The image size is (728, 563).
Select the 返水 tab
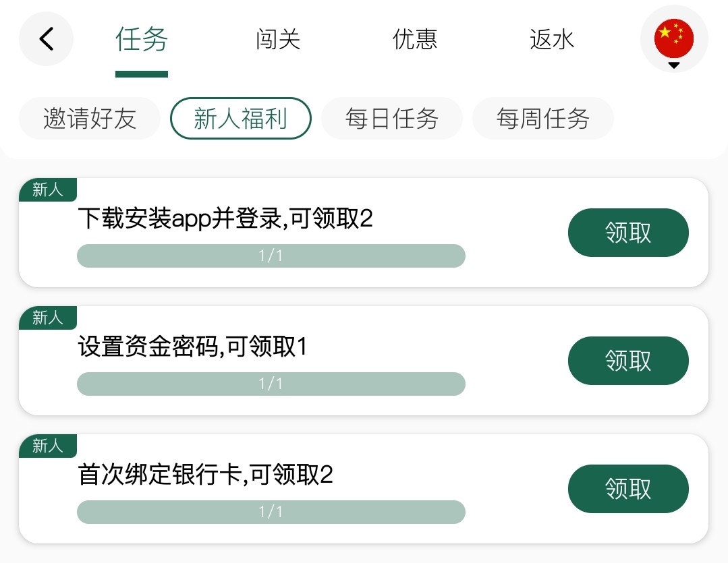coord(552,39)
